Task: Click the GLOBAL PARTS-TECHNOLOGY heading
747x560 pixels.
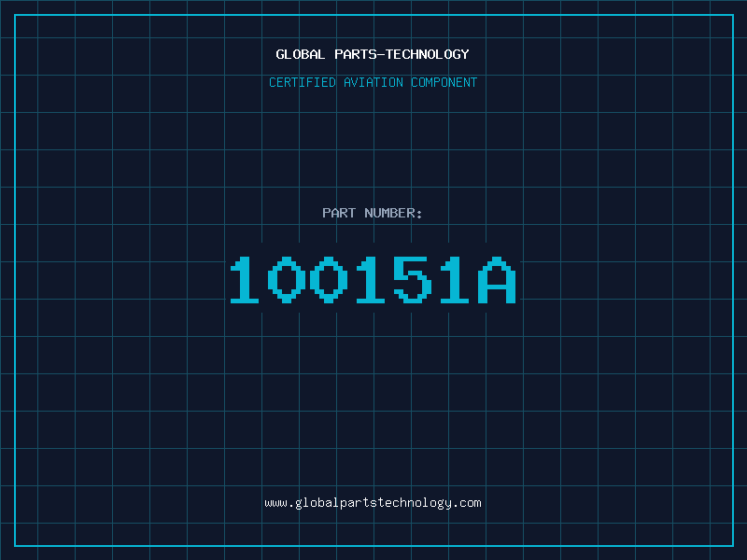Action: click(x=373, y=54)
